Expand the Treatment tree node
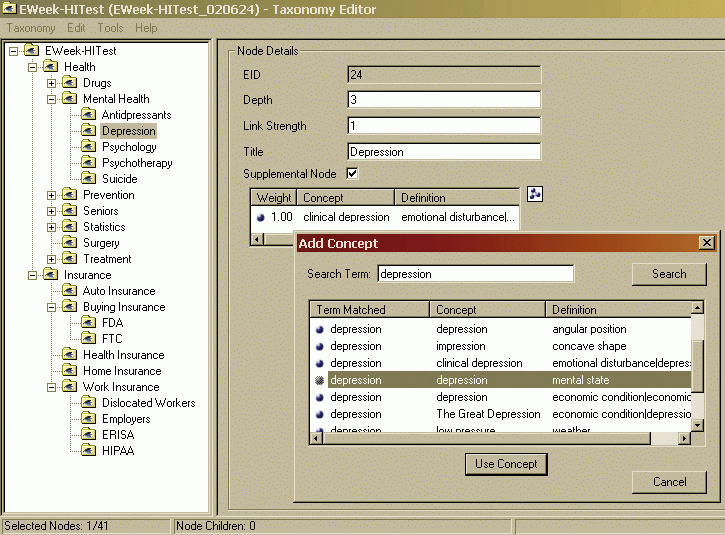This screenshot has height=535, width=725. (51, 259)
